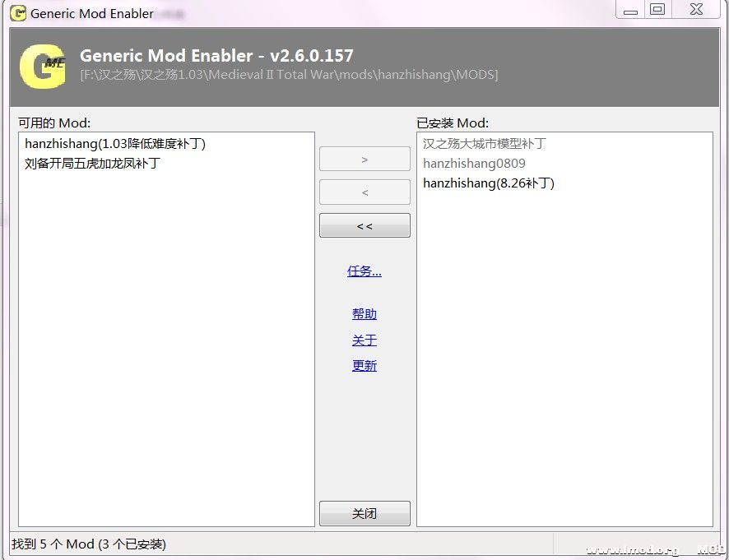Select 汉之殇大城市模型补丁 in installed mods

point(484,144)
